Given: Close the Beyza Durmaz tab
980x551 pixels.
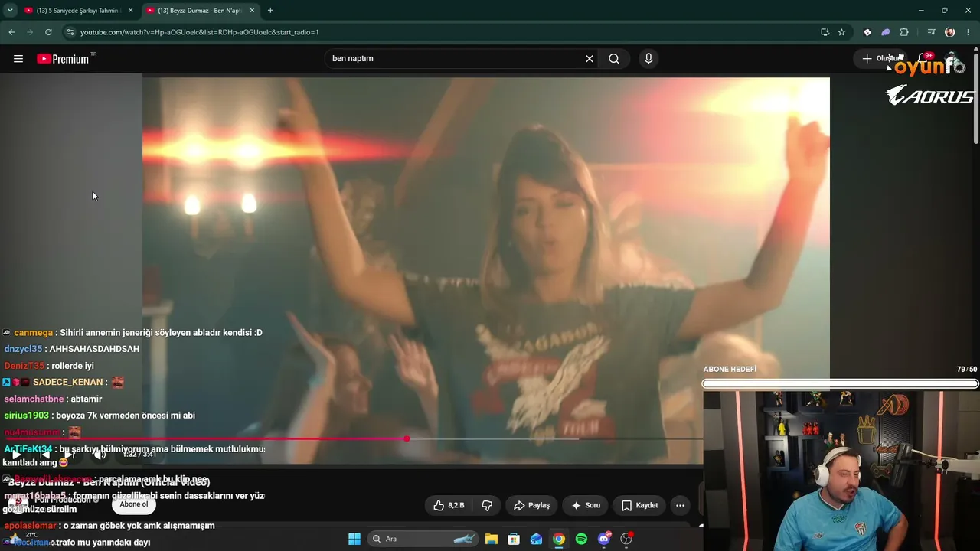Looking at the screenshot, I should (252, 11).
